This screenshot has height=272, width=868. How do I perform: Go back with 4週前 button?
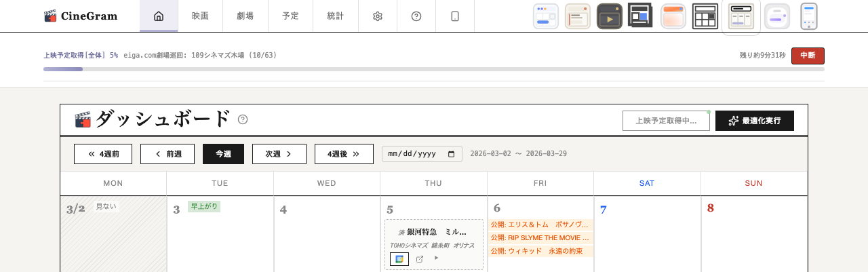pyautogui.click(x=103, y=154)
